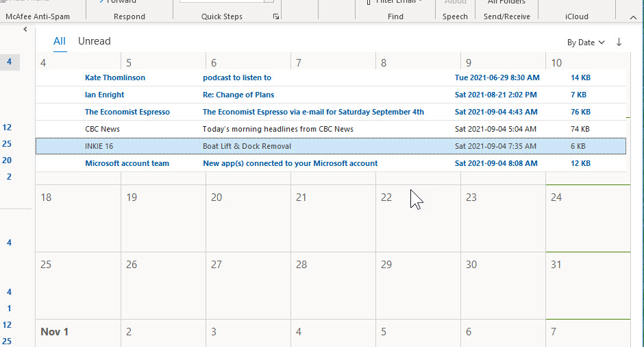The width and height of the screenshot is (644, 347).
Task: Open the By Date sort dropdown
Action: click(x=586, y=43)
